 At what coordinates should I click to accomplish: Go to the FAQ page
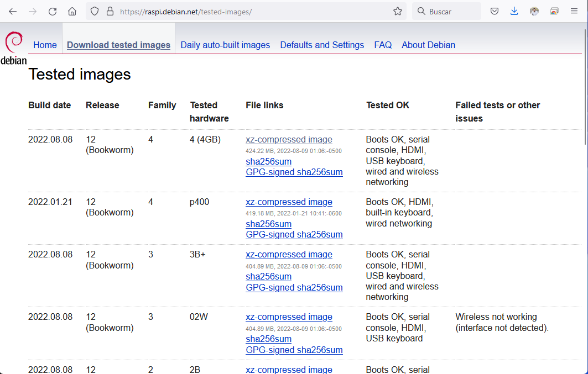tap(383, 45)
